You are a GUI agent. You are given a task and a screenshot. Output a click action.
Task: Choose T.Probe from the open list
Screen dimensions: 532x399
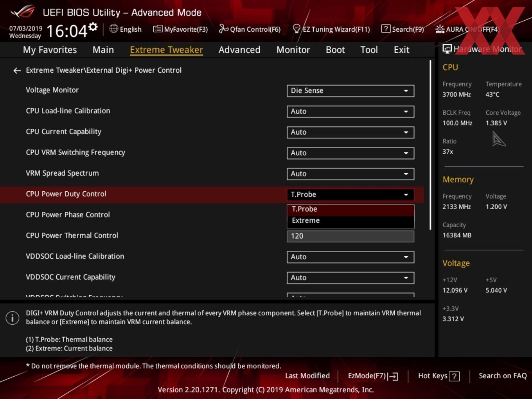[350, 209]
